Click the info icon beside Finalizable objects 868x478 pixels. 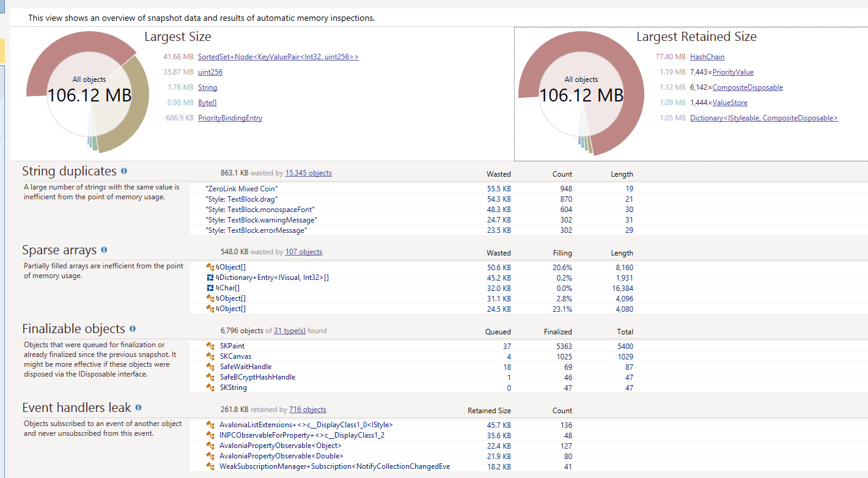(x=133, y=329)
